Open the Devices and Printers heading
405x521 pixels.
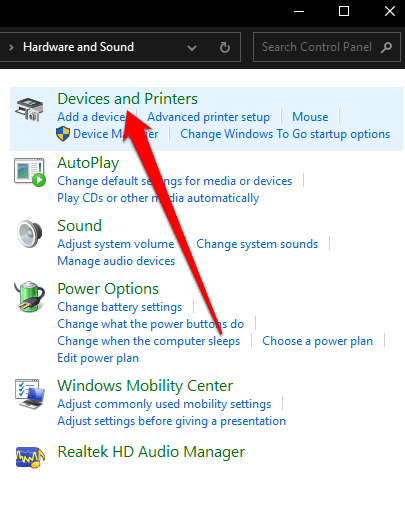[127, 99]
